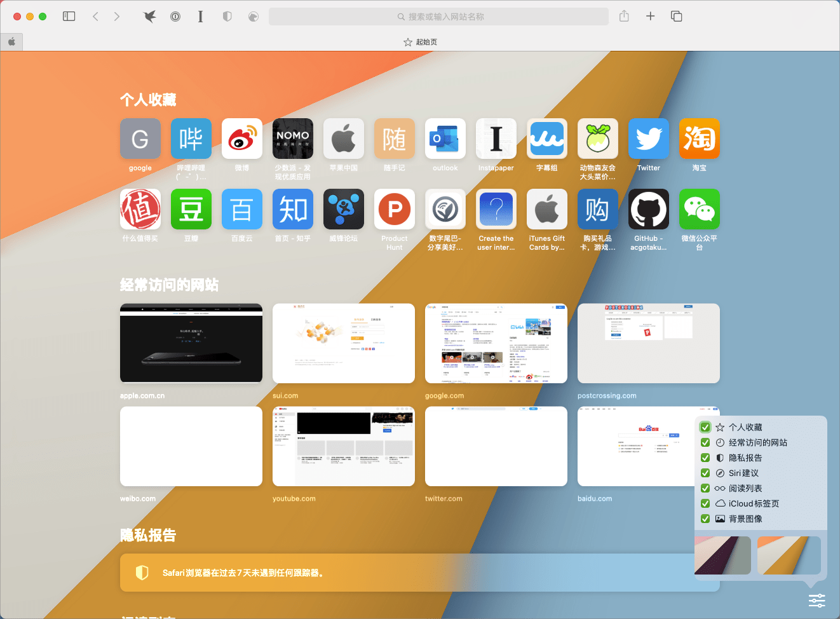Uncheck the 隐私报告 checkbox

point(705,458)
